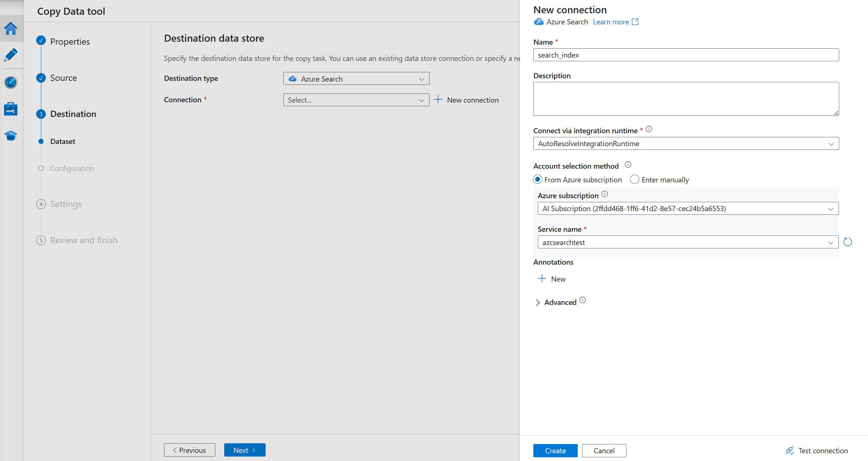Open the Destination type dropdown
Image resolution: width=868 pixels, height=461 pixels.
(356, 79)
